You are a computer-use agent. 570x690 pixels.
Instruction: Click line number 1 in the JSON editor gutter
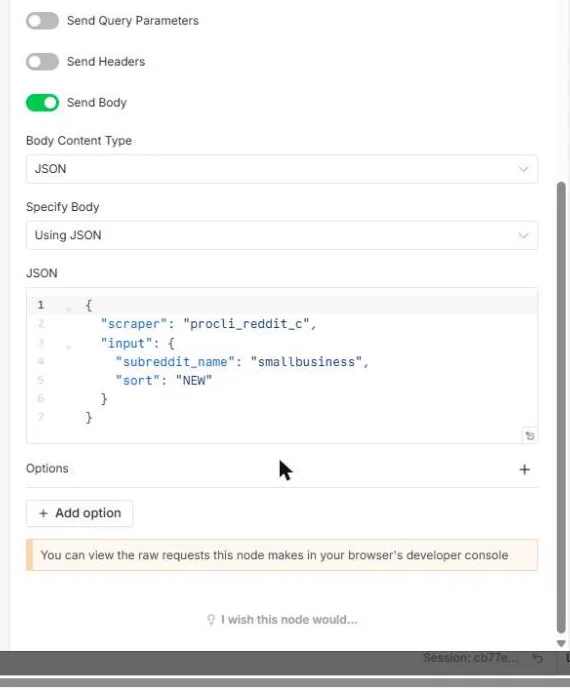coord(40,305)
